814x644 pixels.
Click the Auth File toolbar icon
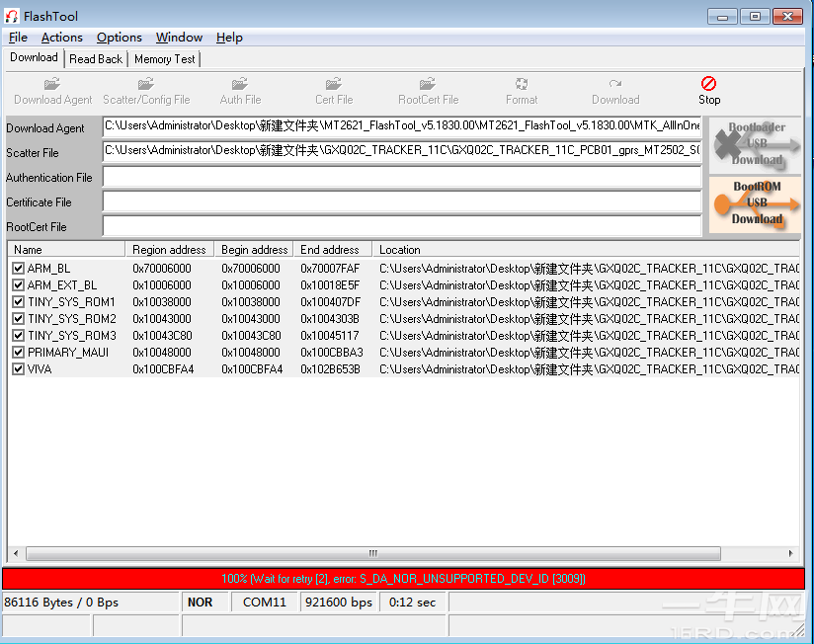tap(240, 85)
